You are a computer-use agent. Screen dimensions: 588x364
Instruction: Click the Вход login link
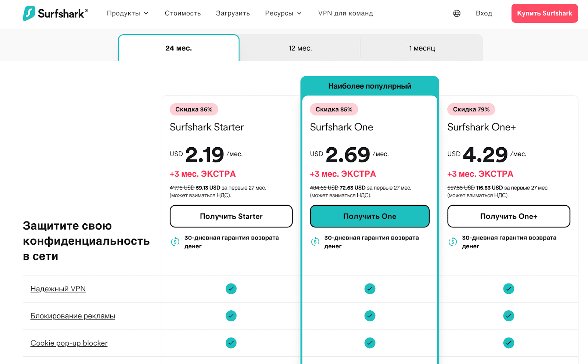[x=484, y=13]
